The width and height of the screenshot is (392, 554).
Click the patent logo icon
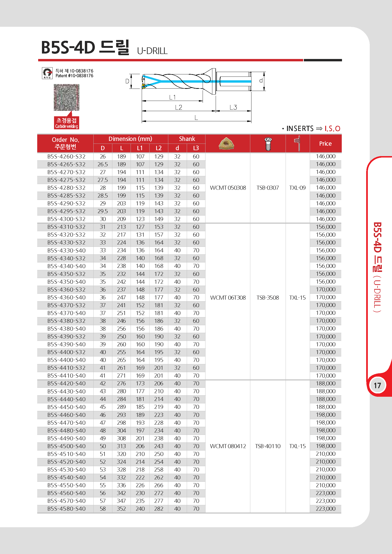47,73
